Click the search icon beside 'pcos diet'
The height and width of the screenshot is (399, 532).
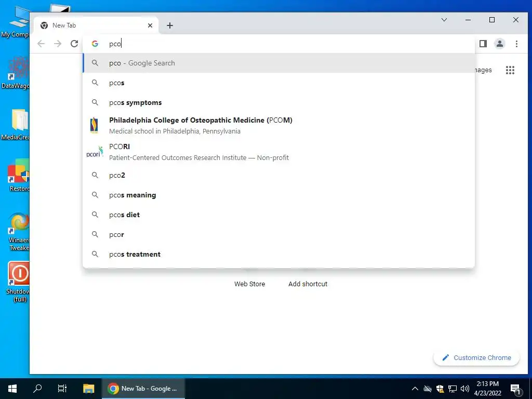(x=95, y=215)
